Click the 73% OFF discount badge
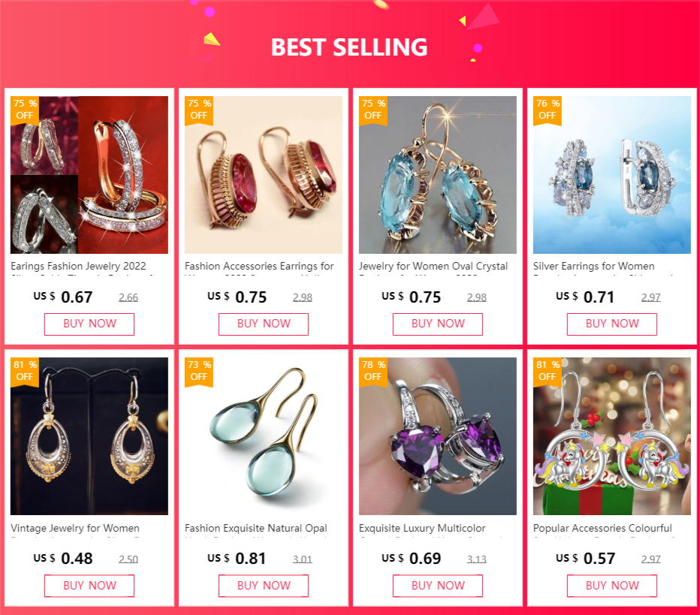The image size is (700, 615). click(199, 371)
